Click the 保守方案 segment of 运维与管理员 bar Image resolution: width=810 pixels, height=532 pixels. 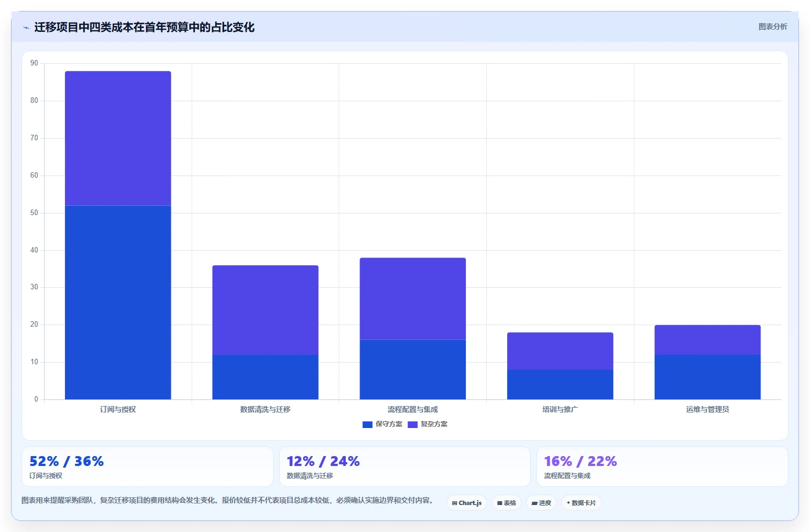pyautogui.click(x=708, y=377)
